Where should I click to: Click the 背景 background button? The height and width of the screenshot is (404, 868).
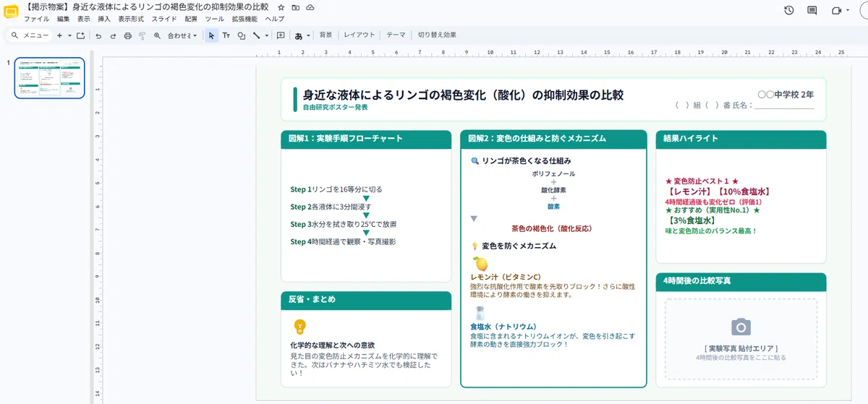pos(326,35)
